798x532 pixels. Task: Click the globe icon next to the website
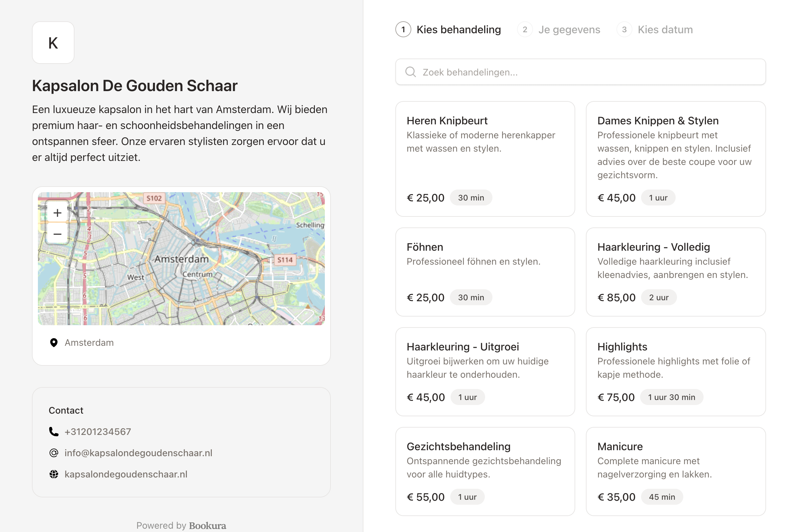pos(54,474)
